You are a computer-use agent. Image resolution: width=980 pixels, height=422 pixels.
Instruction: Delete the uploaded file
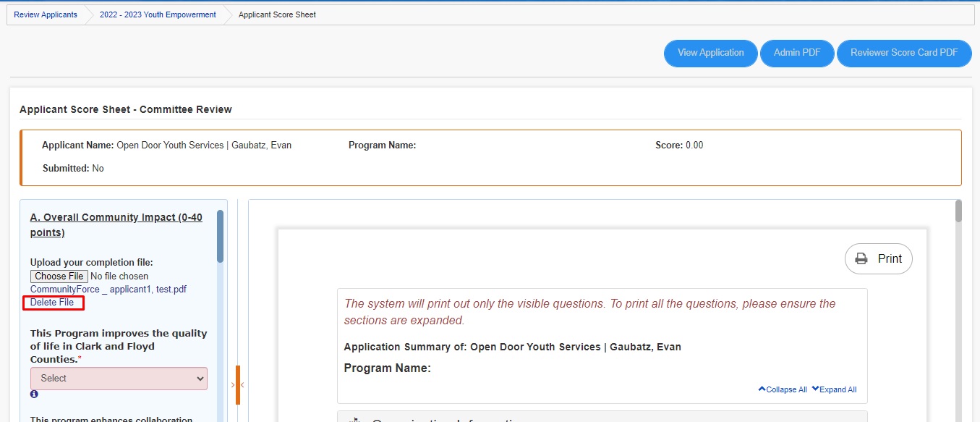[x=52, y=303]
